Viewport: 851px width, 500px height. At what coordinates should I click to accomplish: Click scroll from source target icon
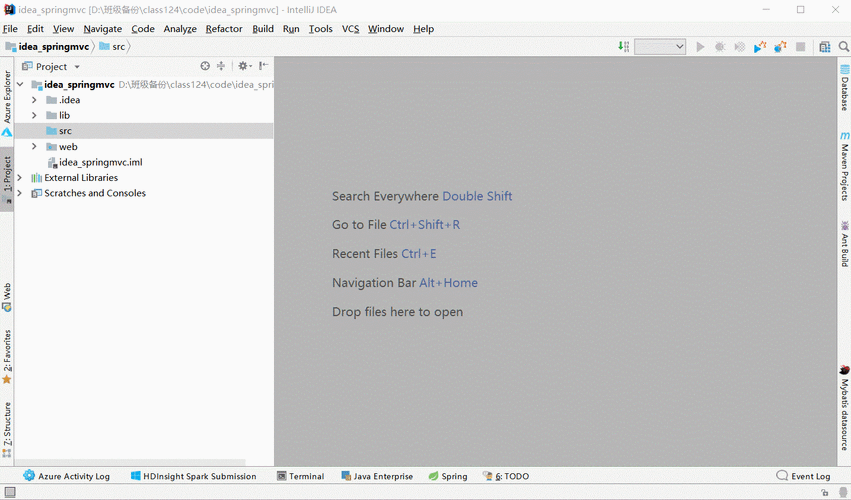[205, 66]
